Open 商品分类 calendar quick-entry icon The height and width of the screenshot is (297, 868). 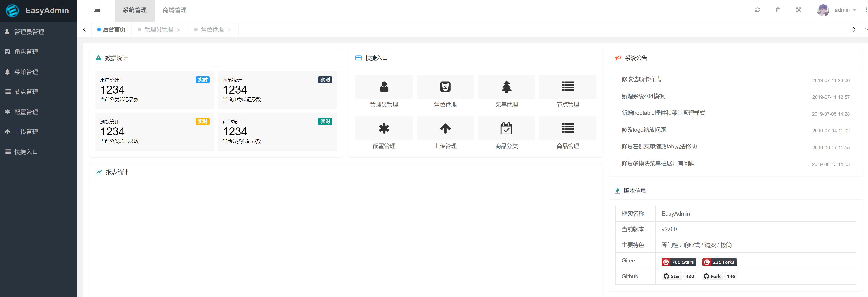tap(506, 128)
